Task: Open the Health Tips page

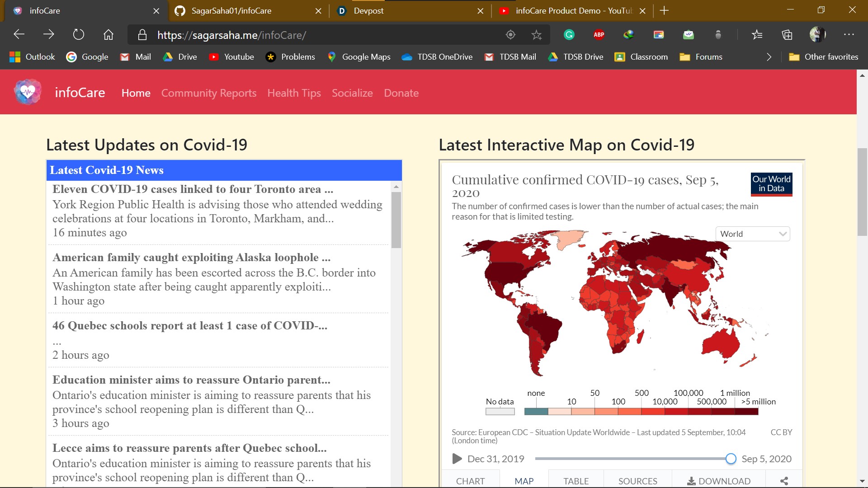Action: point(294,93)
